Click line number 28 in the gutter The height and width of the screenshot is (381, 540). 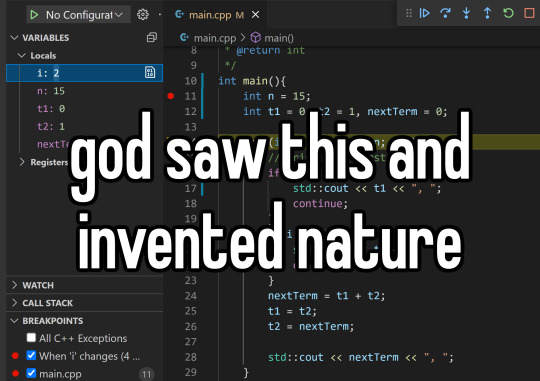tap(191, 357)
